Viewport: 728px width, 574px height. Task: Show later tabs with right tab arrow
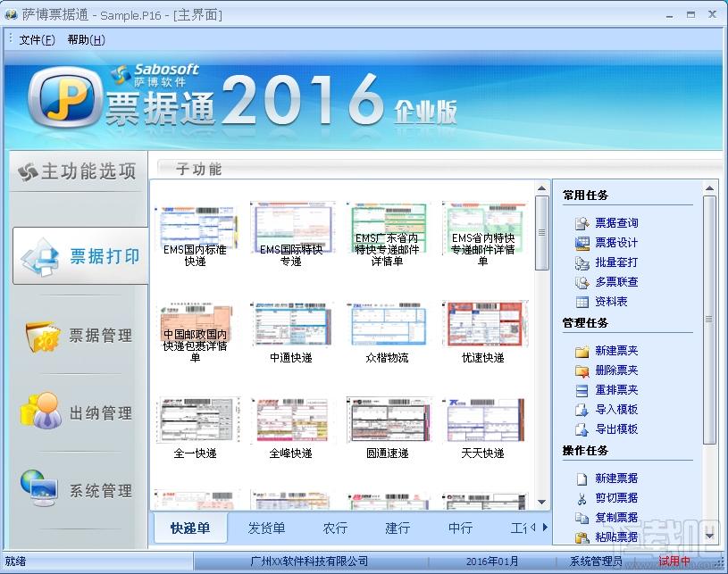click(x=545, y=527)
